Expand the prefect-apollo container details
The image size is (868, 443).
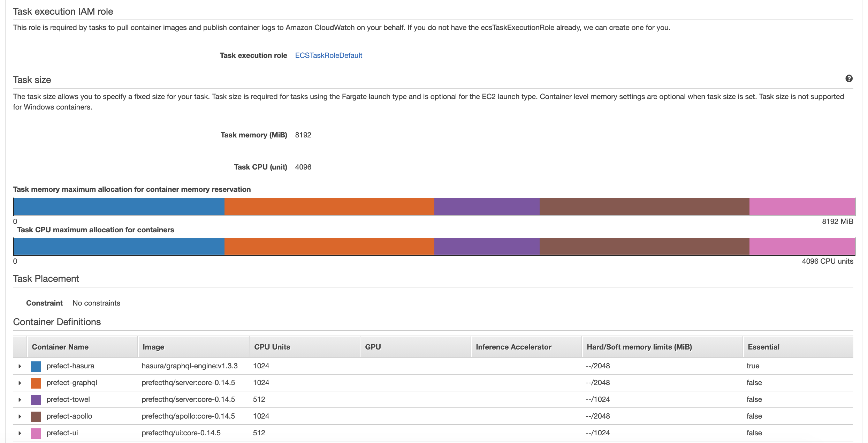[20, 416]
